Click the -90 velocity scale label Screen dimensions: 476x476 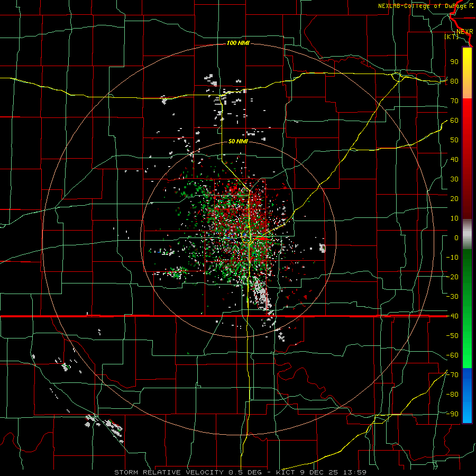click(x=452, y=414)
